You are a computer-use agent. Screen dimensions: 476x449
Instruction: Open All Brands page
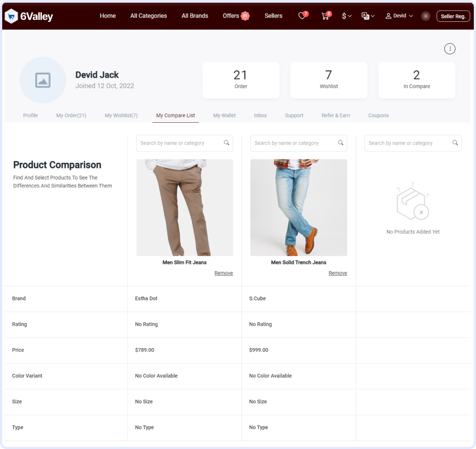[x=195, y=16]
